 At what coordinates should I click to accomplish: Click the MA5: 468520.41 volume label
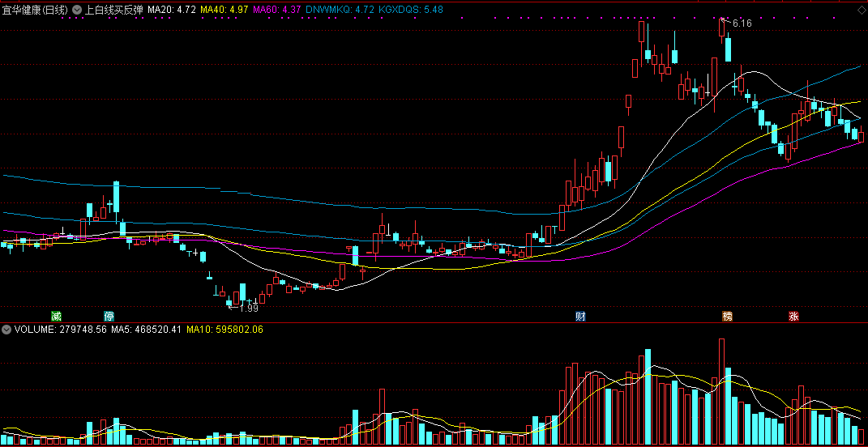click(x=147, y=330)
